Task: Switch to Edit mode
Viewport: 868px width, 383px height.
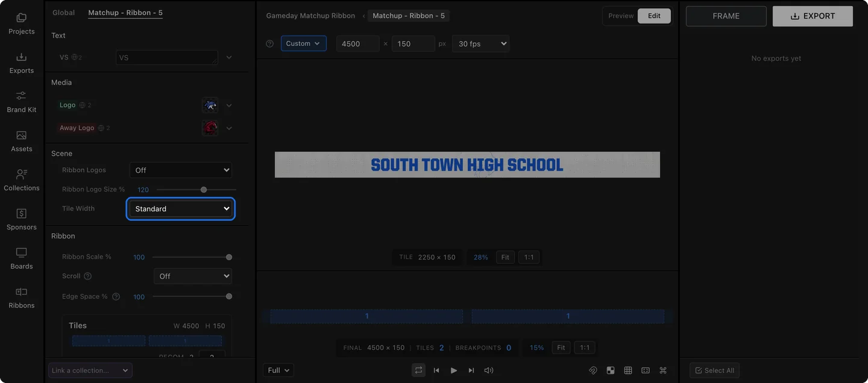Action: (655, 16)
